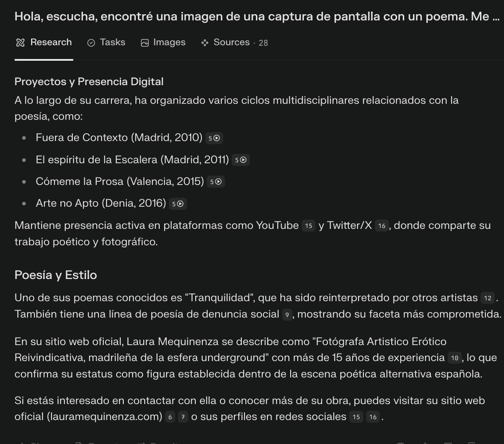This screenshot has width=504, height=444.
Task: Open citation 15 after YouTube
Action: point(309,226)
